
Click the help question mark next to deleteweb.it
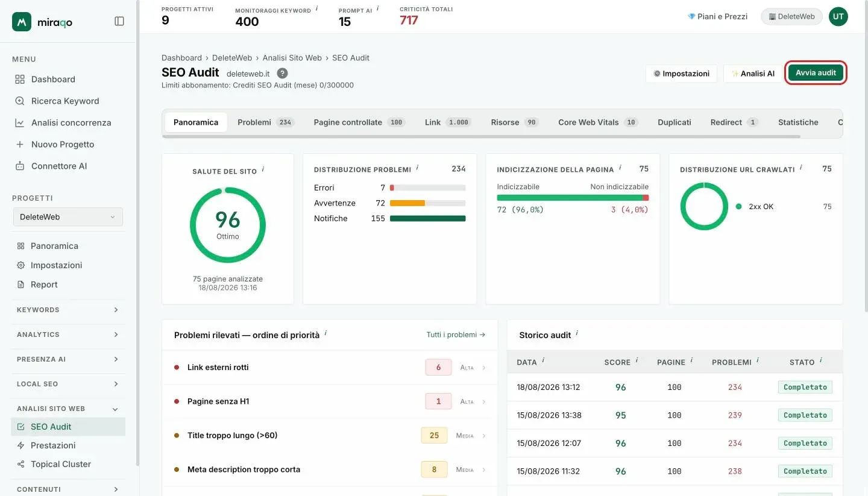(x=282, y=73)
